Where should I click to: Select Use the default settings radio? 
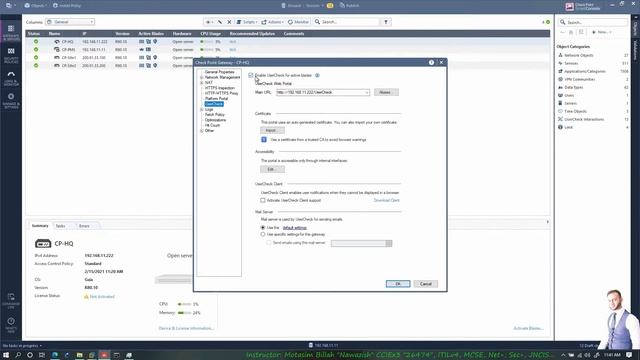click(263, 228)
